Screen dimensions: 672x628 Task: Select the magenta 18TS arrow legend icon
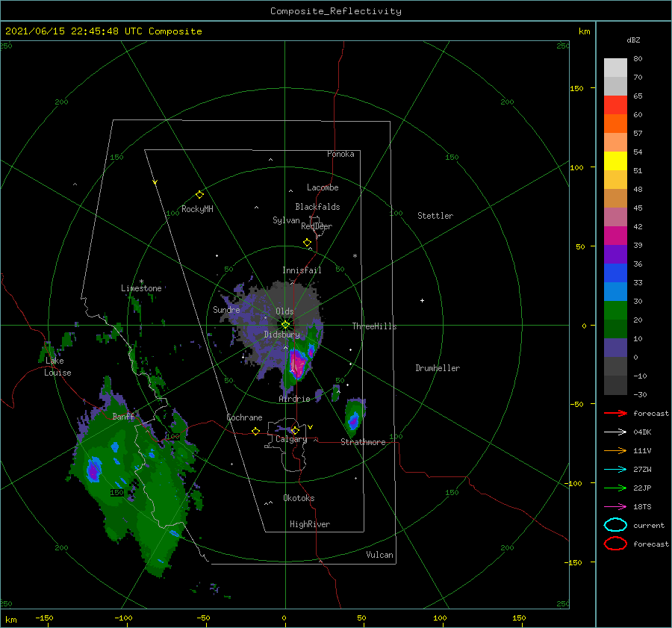(615, 507)
